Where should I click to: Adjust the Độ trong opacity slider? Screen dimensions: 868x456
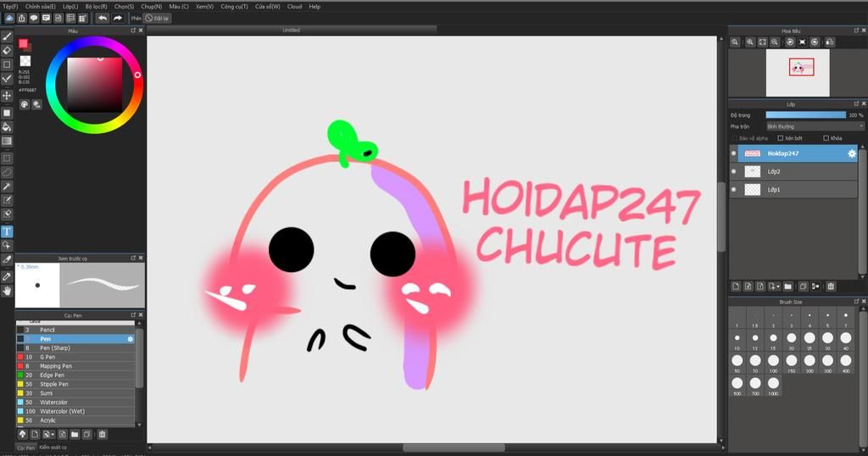[805, 115]
